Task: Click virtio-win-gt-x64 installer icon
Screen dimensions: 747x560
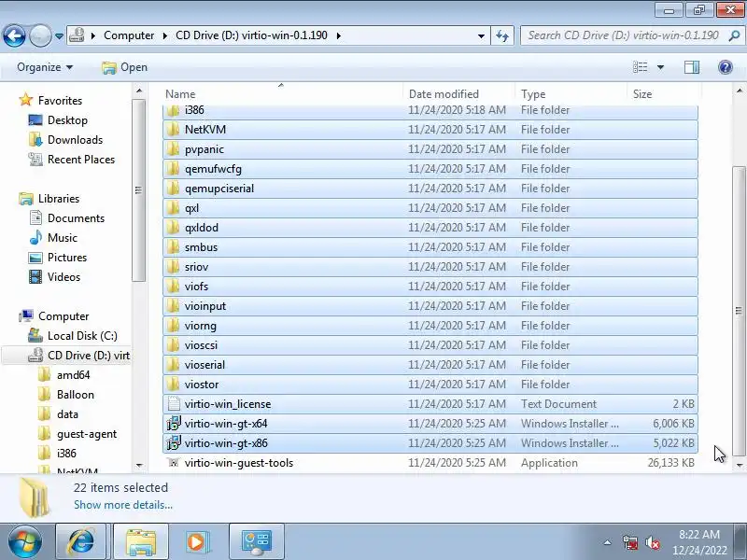Action: point(174,424)
